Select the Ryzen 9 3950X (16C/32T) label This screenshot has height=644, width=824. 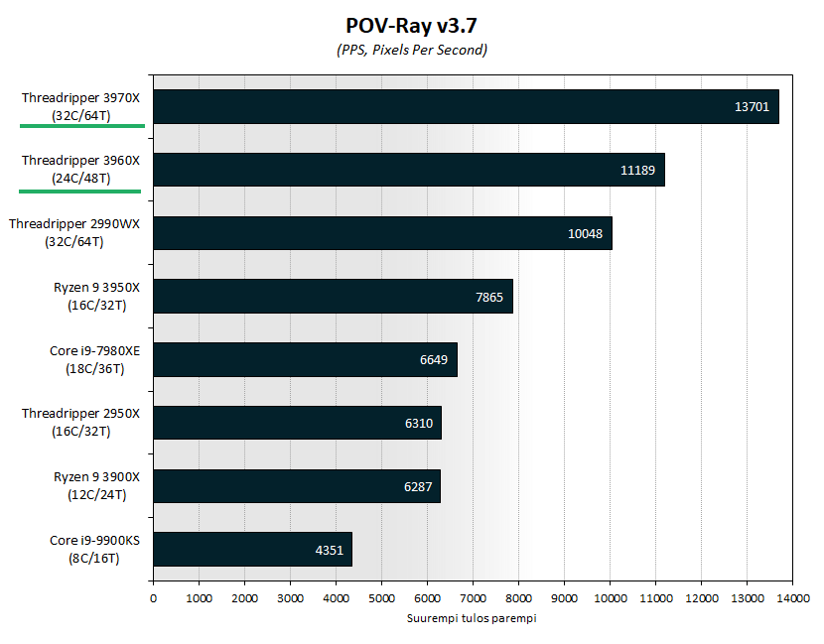click(96, 297)
